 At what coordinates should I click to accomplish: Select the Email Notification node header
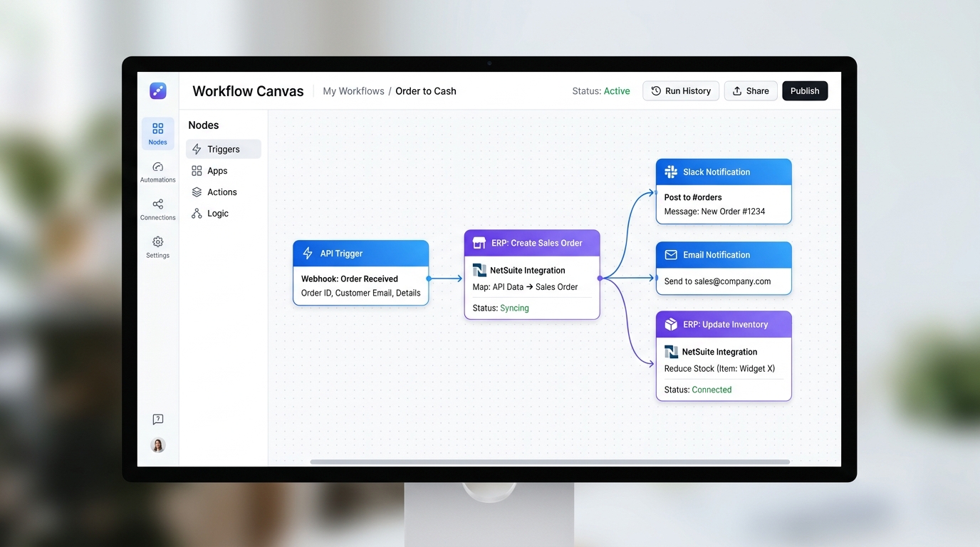click(724, 255)
